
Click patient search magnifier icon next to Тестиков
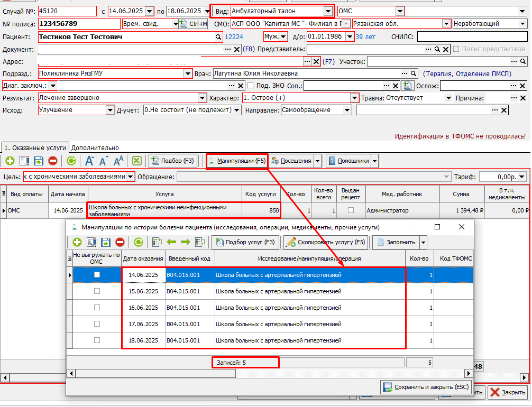tap(218, 37)
